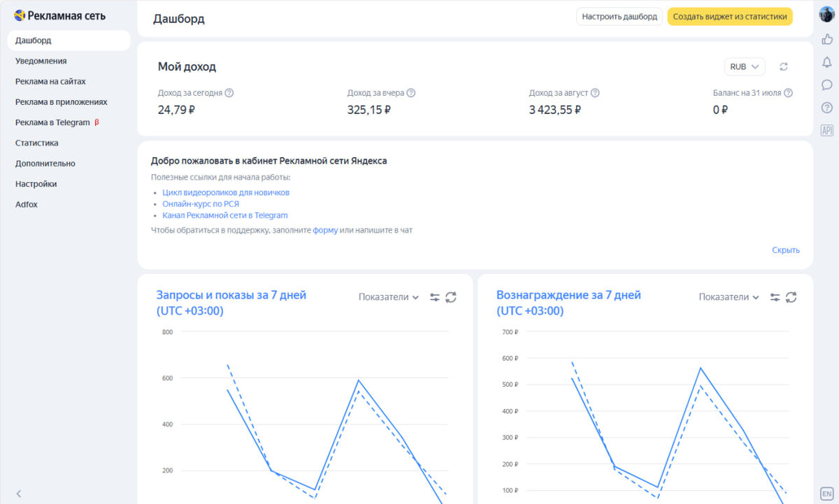
Task: Click Создать виджет из статистики button
Action: click(x=730, y=17)
